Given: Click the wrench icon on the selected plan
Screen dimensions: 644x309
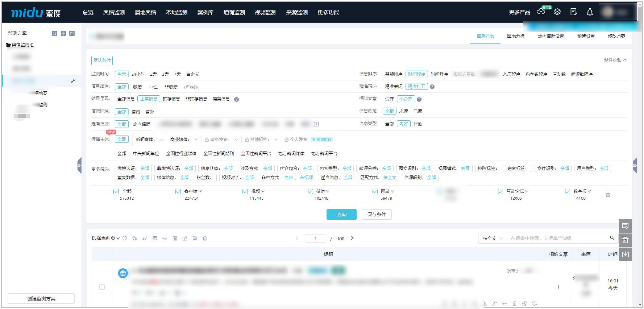Looking at the screenshot, I should [x=73, y=81].
